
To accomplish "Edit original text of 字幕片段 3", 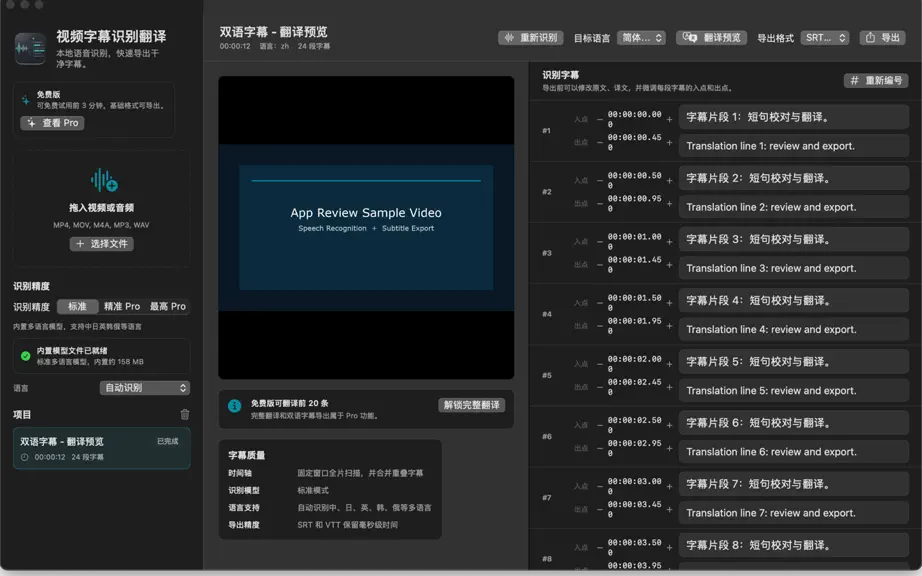I will (x=794, y=239).
